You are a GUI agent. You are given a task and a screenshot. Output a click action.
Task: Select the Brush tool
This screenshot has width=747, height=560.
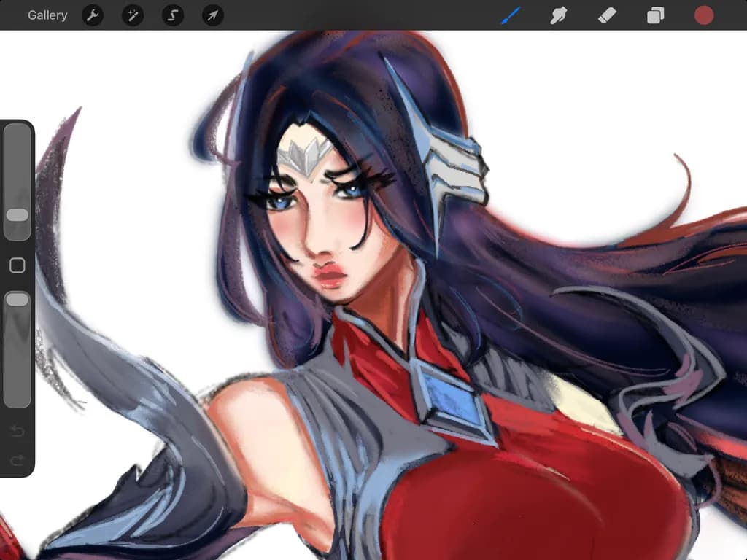point(511,15)
